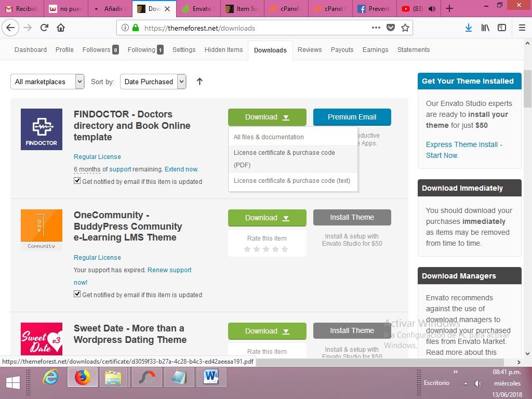532x399 pixels.
Task: Close the Downloads browser tab
Action: tap(167, 9)
